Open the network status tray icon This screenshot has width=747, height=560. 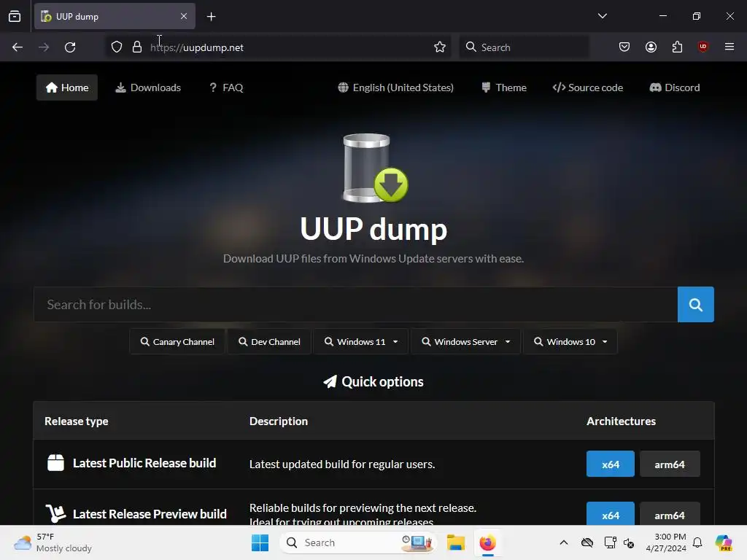tap(610, 542)
